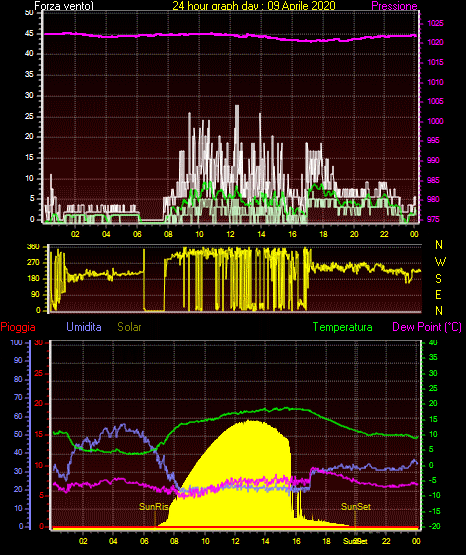Click the 24 hour graph date title
This screenshot has height=555, width=466.
tap(254, 6)
